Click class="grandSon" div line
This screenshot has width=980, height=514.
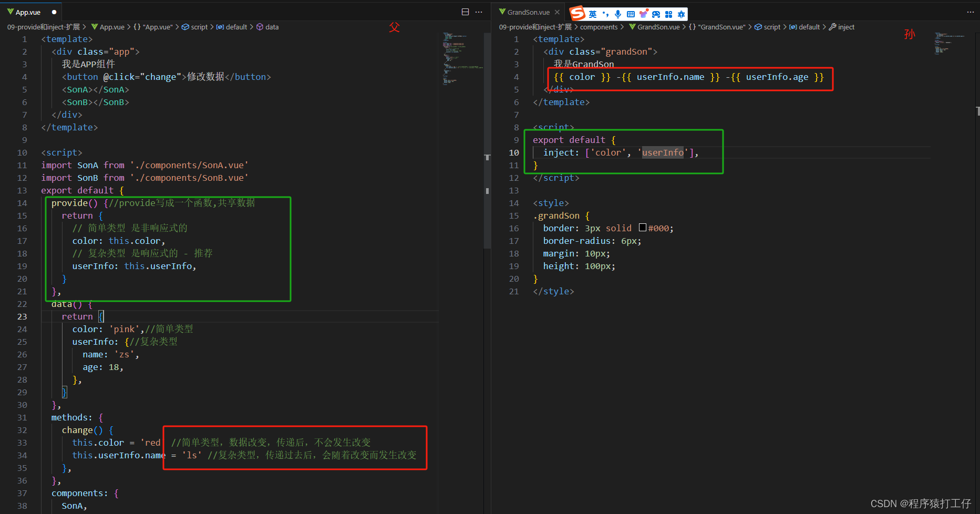pos(600,52)
